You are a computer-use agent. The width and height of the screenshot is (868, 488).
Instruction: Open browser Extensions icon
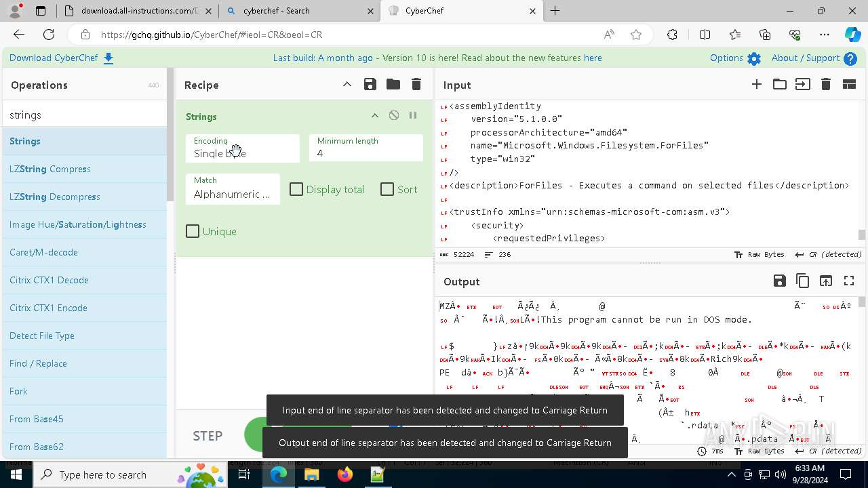click(x=672, y=35)
